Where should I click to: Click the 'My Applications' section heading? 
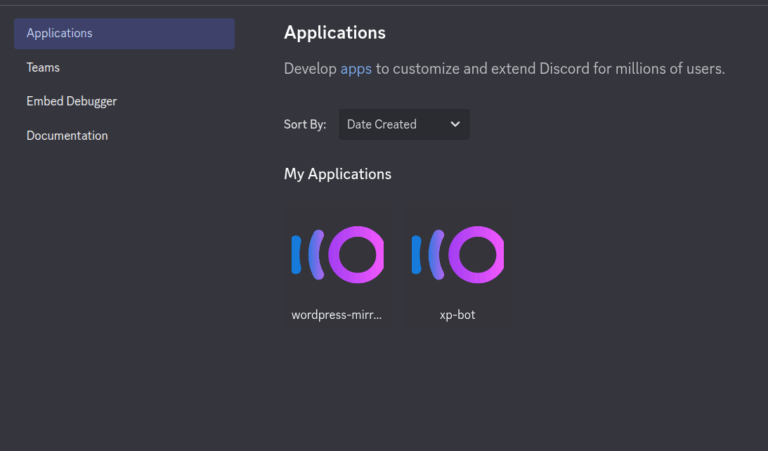pos(337,174)
